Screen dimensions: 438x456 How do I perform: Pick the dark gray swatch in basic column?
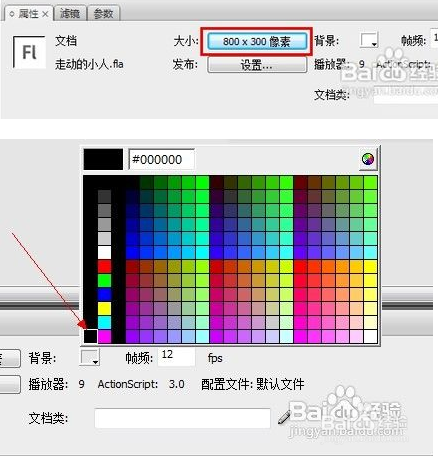coord(104,196)
